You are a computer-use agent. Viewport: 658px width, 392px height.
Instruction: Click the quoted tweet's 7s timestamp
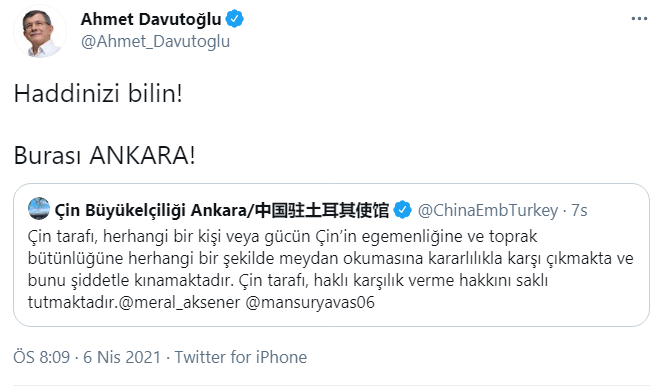(x=580, y=210)
